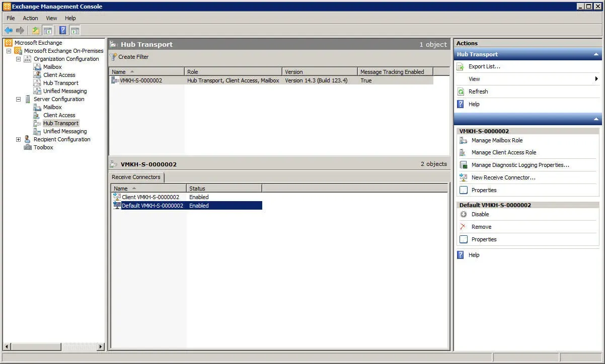Expand the Recipient Configuration node
This screenshot has width=605, height=364.
(x=18, y=139)
